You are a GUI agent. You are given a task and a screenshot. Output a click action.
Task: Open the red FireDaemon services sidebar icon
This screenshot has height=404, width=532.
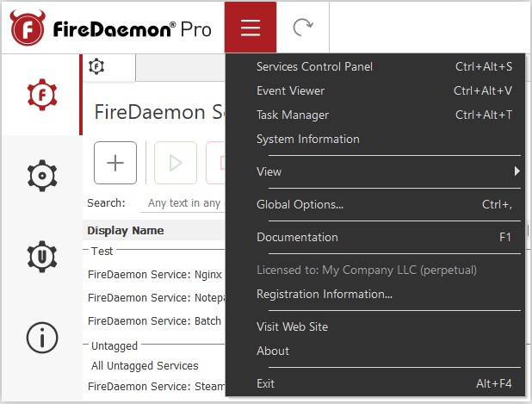point(42,95)
